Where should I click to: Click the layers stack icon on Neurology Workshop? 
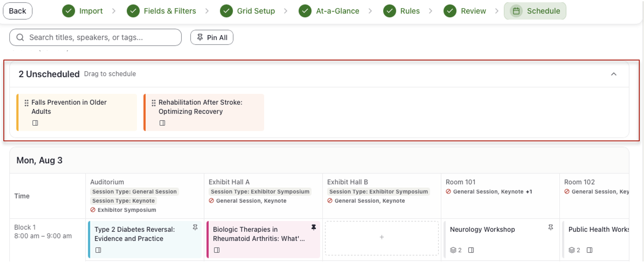(x=453, y=250)
